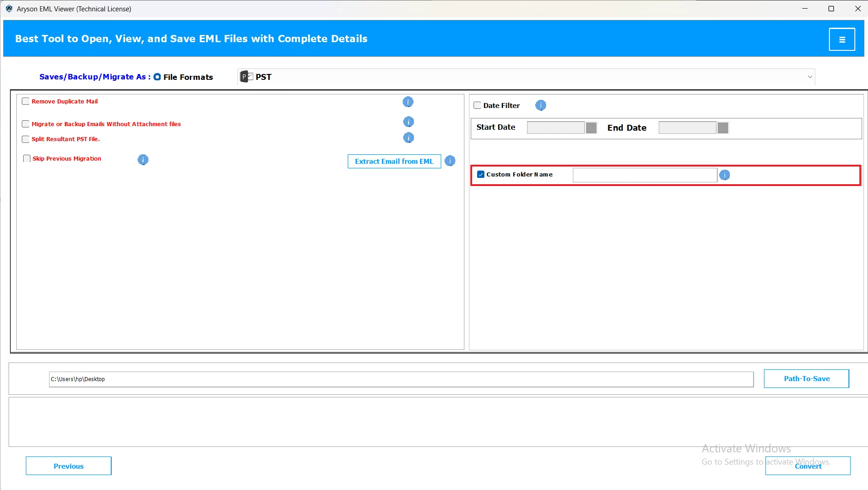Click info icon for Migrate Without Attachment option

[408, 122]
